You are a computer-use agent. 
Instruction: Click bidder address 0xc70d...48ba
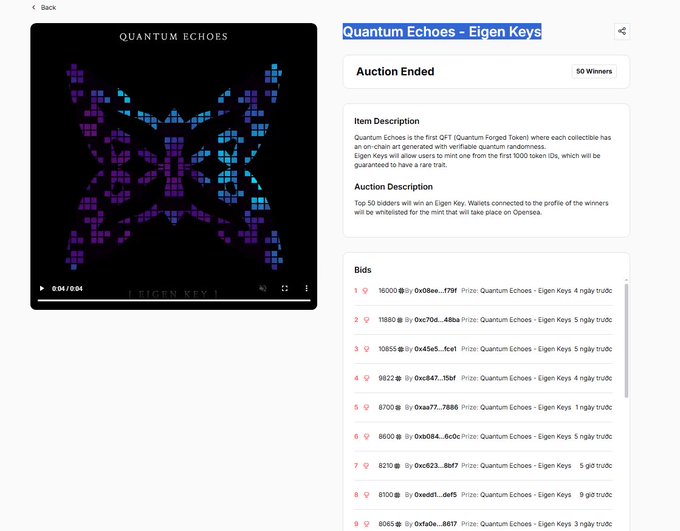(437, 320)
